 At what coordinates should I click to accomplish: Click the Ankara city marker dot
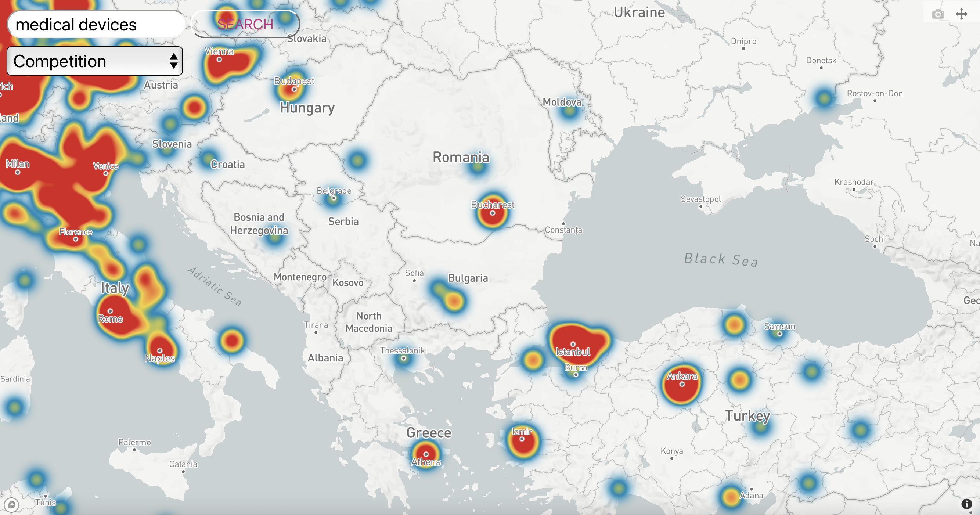[682, 384]
